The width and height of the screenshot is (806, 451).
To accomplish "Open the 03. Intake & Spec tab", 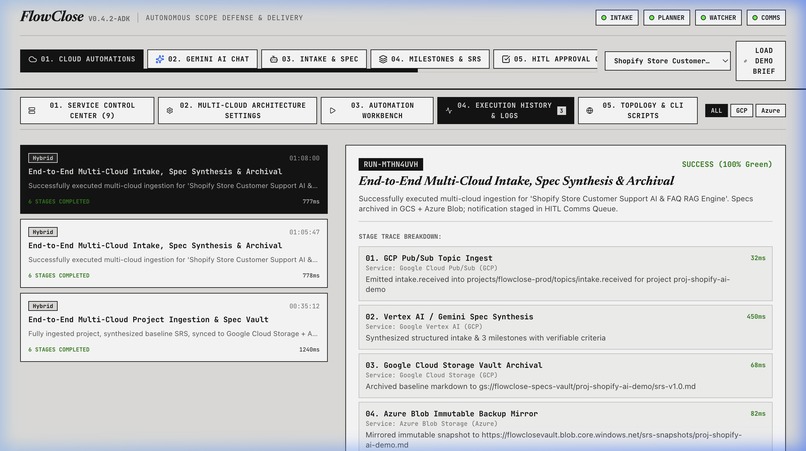I will pos(314,59).
